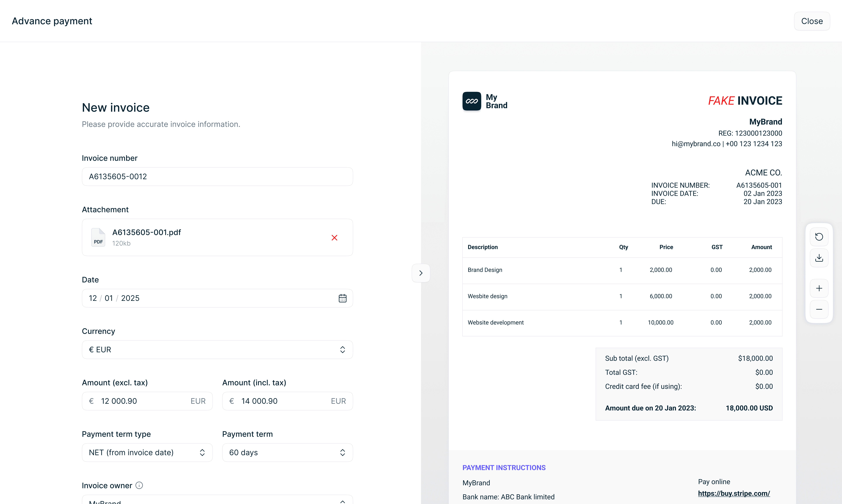
Task: Click the Invoice number input field
Action: [x=217, y=177]
